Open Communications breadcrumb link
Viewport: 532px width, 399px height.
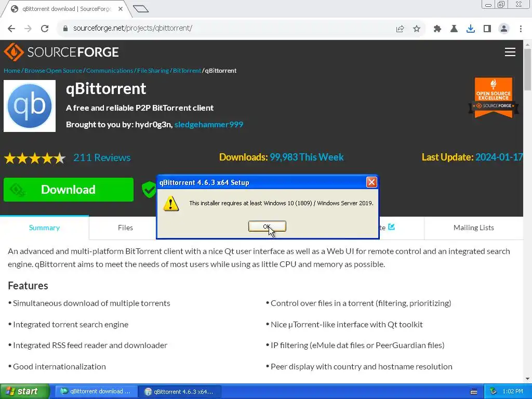tap(110, 71)
